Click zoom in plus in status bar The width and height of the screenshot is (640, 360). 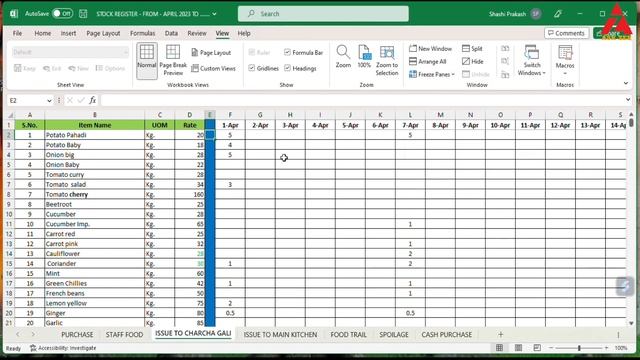[x=607, y=348]
